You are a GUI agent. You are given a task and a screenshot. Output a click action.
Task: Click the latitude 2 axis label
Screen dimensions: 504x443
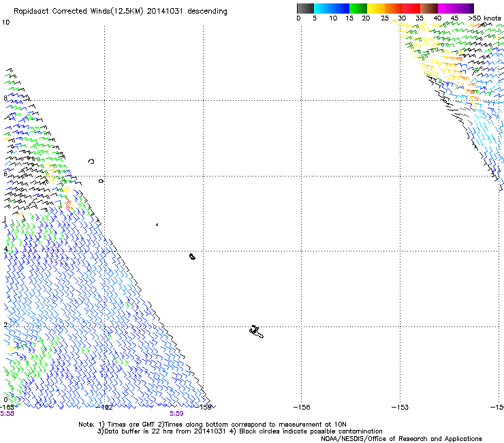(x=5, y=324)
